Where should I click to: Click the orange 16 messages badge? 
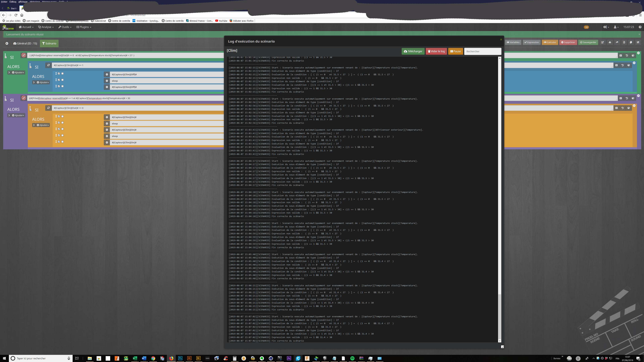click(586, 27)
